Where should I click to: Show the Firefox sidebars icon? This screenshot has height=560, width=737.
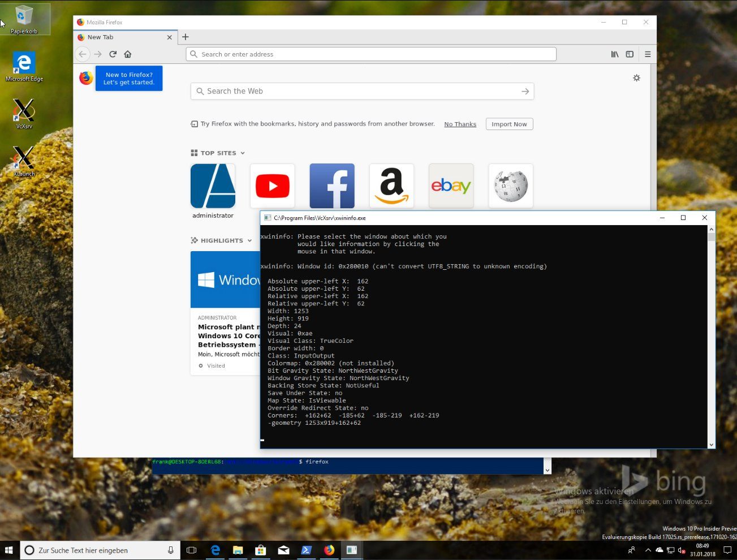point(630,54)
